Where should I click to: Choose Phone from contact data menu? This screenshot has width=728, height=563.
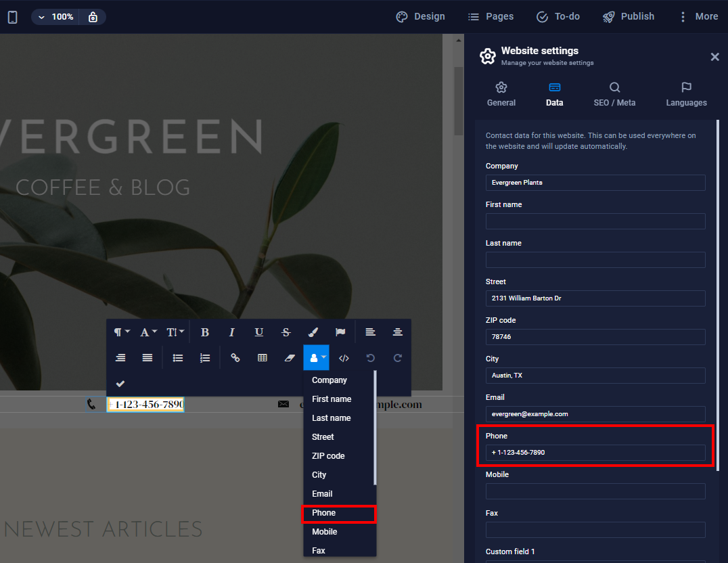[324, 513]
